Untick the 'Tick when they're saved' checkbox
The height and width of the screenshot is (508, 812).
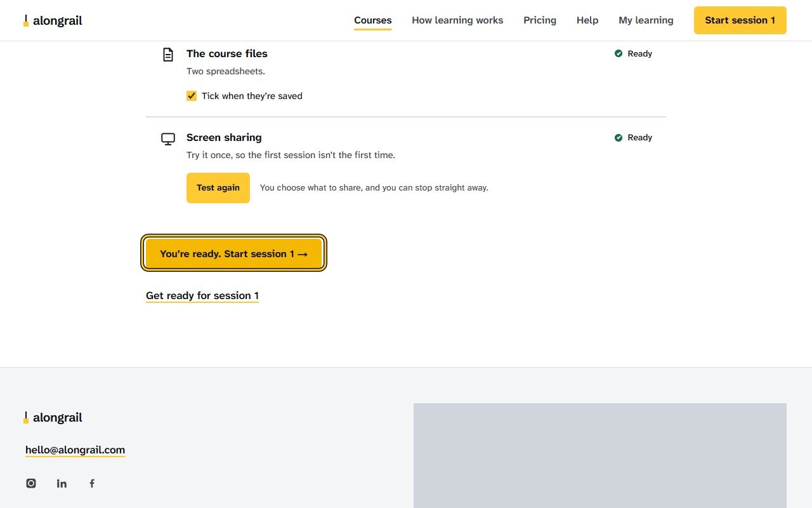coord(192,96)
